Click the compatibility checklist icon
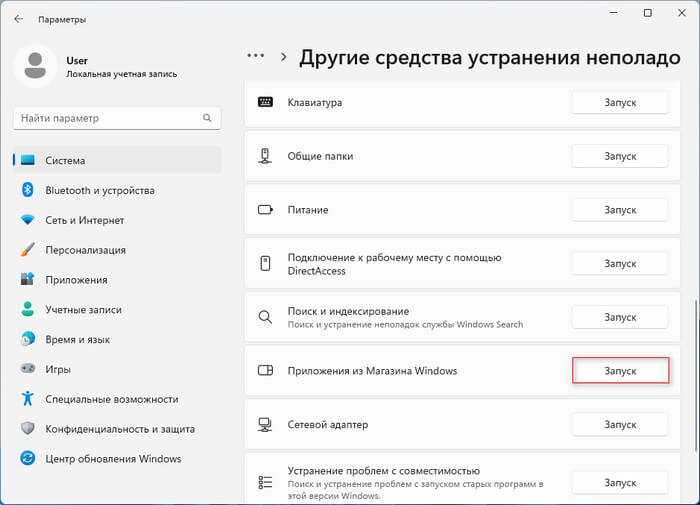Viewport: 700px width, 505px height. coord(265,483)
